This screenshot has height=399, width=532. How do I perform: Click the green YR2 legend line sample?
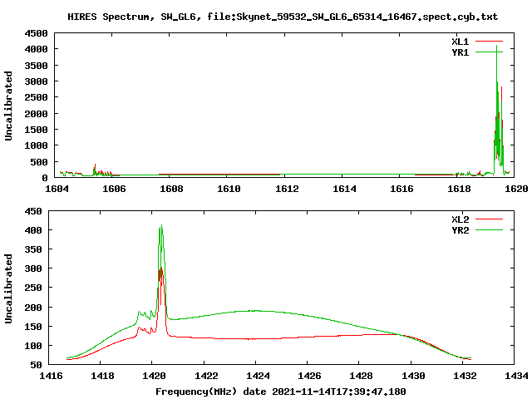(x=489, y=230)
